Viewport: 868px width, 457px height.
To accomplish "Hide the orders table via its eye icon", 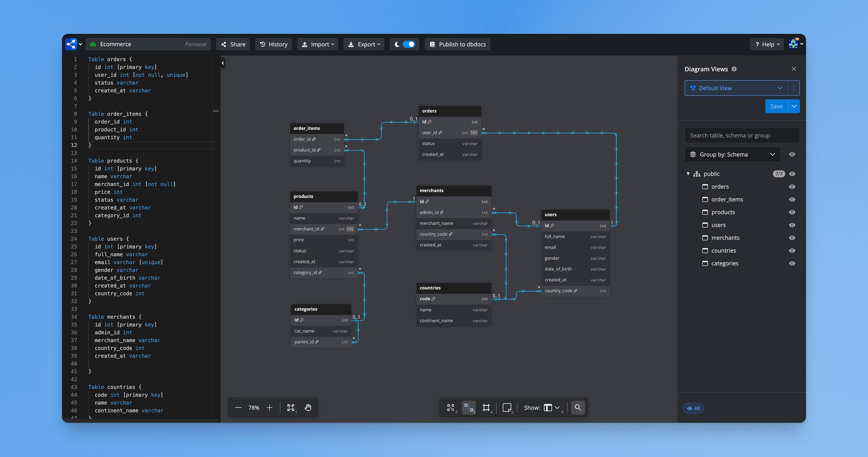I will [x=792, y=186].
